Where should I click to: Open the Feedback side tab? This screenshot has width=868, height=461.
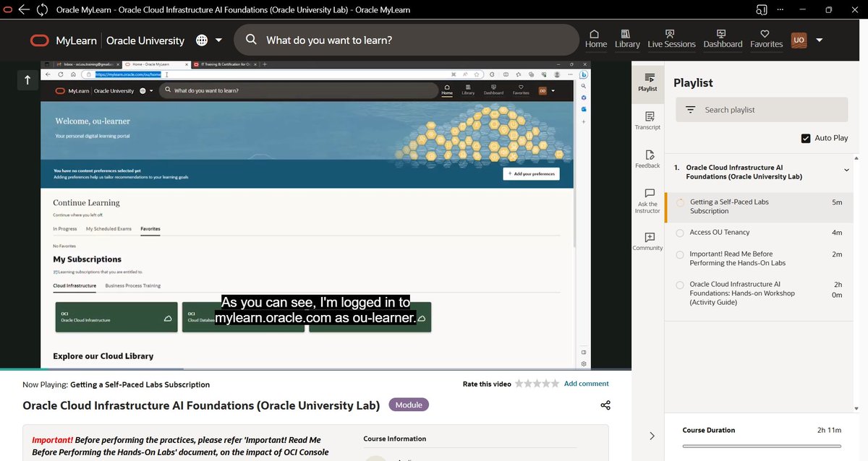tap(647, 159)
